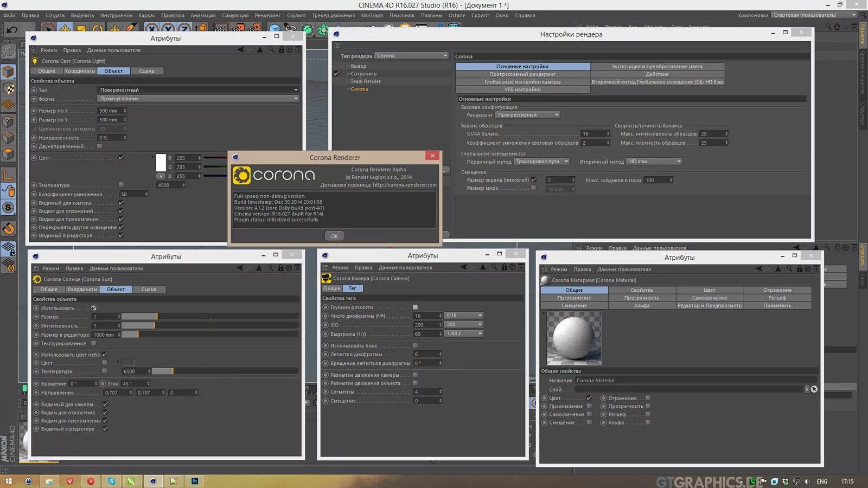The height and width of the screenshot is (488, 868).
Task: Adjust the Температура slider in Corona Sun
Action: (x=225, y=371)
